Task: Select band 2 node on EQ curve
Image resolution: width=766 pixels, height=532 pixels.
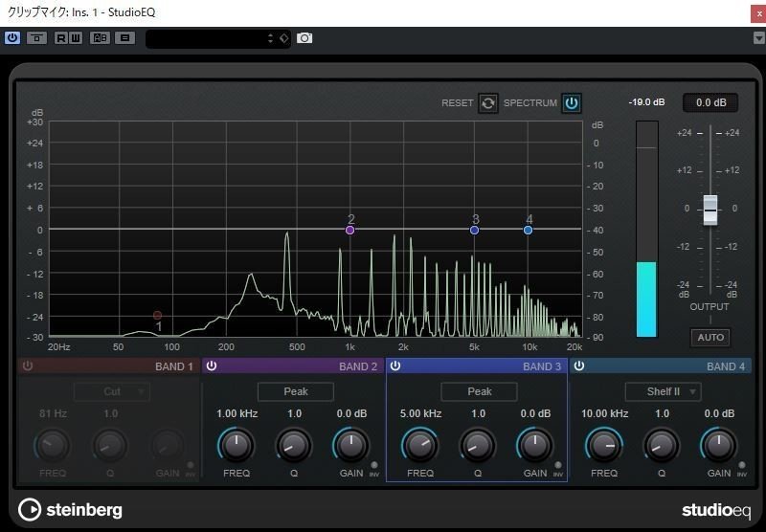Action: 349,230
